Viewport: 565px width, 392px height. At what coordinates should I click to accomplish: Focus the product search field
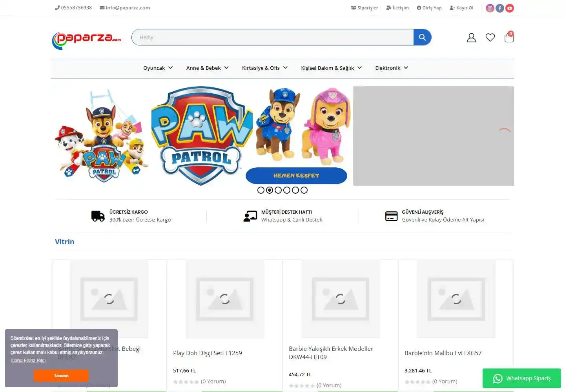(x=273, y=37)
